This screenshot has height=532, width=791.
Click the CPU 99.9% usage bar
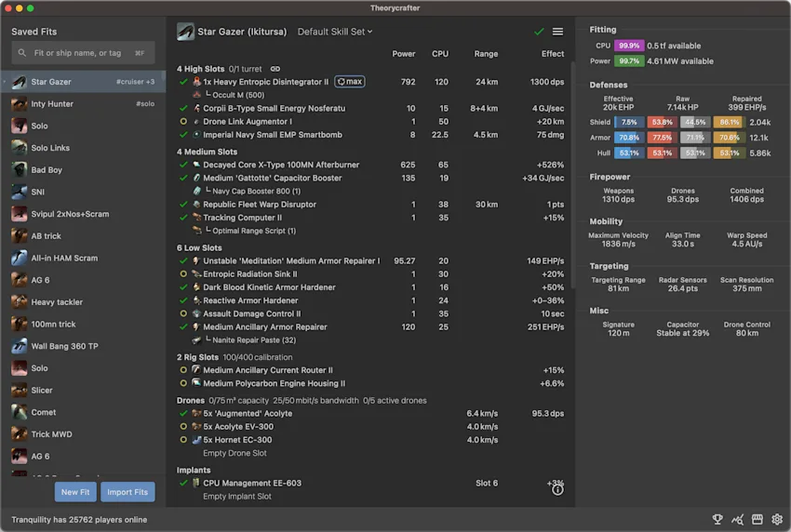pos(629,46)
